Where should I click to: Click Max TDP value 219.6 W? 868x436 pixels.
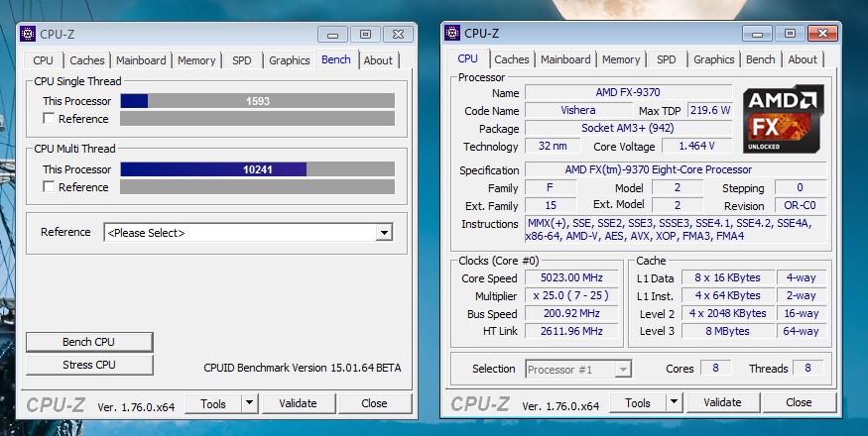[x=710, y=110]
